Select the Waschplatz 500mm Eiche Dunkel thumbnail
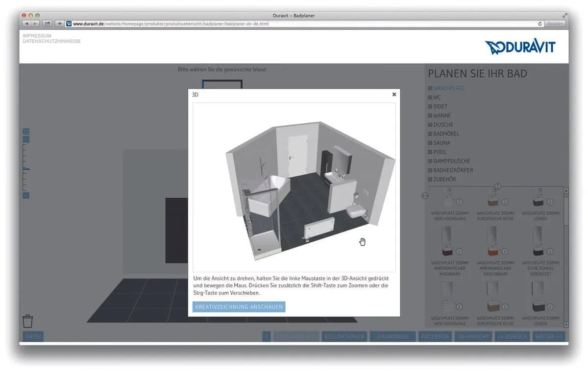 pos(538,242)
